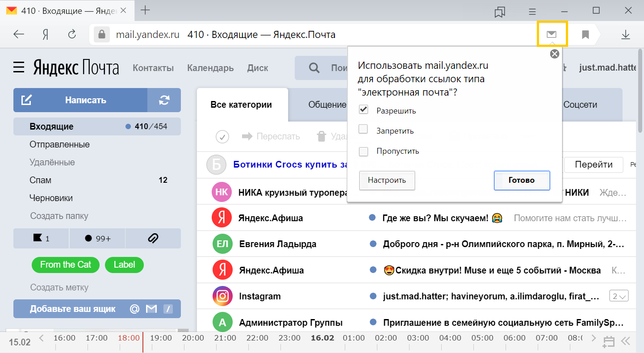644x353 pixels.
Task: Refresh mailbox with the circular arrows button
Action: pos(164,100)
